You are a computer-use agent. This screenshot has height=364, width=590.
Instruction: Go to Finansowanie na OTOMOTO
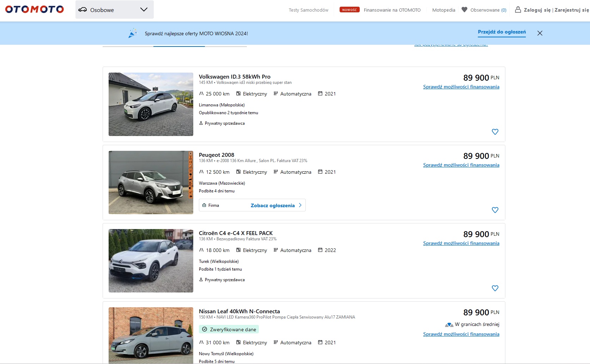pos(392,10)
